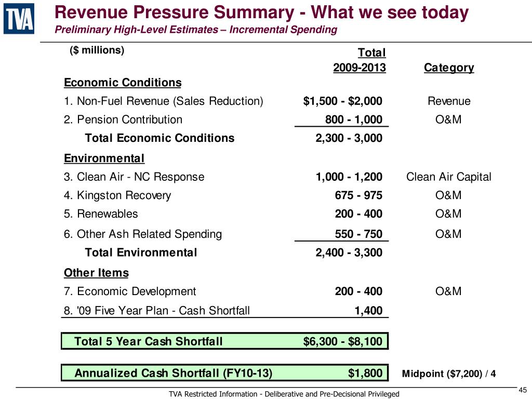Click O&M category for Economic Development
The height and width of the screenshot is (399, 532).
[x=448, y=291]
